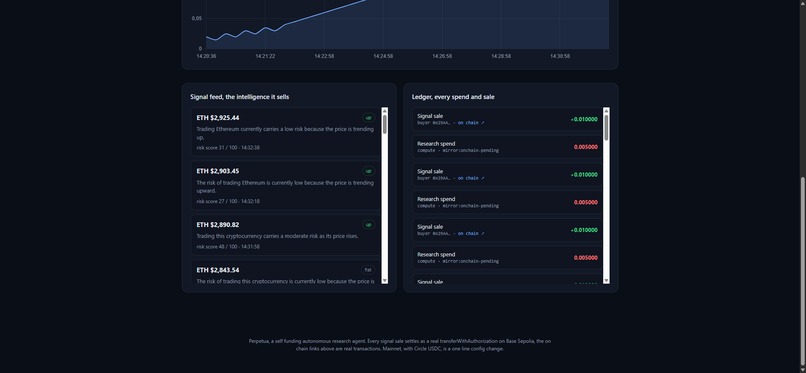This screenshot has height=373, width=806.
Task: Click the 14:26:58 chart time label
Action: pos(442,57)
